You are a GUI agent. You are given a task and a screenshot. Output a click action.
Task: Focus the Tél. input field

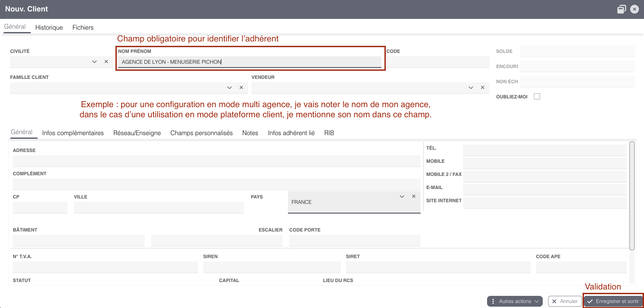pos(545,150)
